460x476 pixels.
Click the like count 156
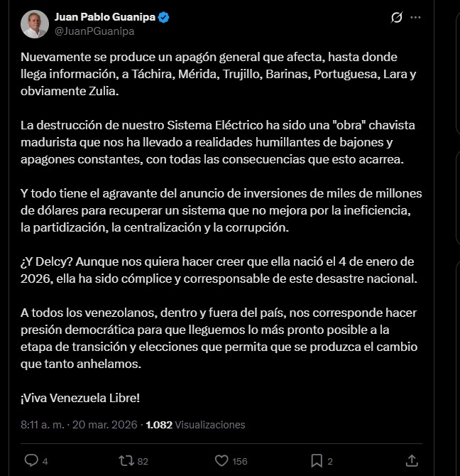coord(240,461)
